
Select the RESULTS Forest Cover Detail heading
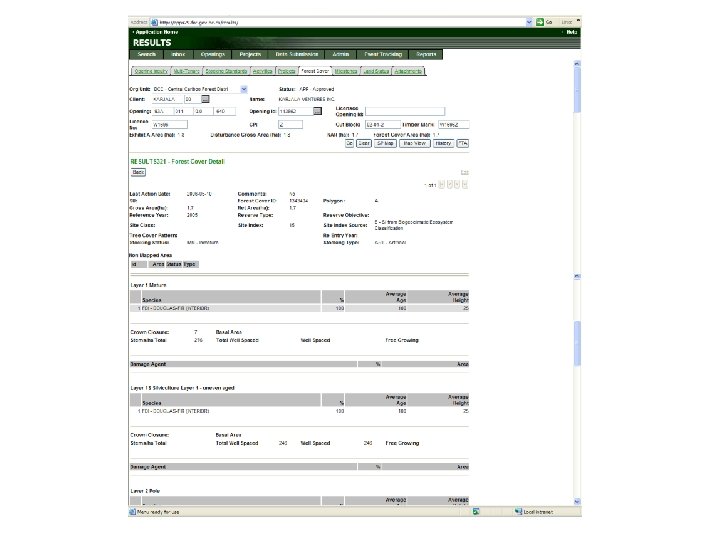click(x=178, y=162)
